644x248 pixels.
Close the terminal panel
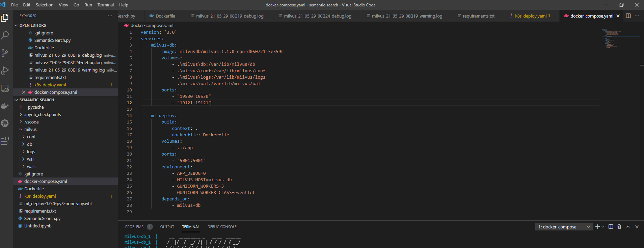tap(637, 227)
